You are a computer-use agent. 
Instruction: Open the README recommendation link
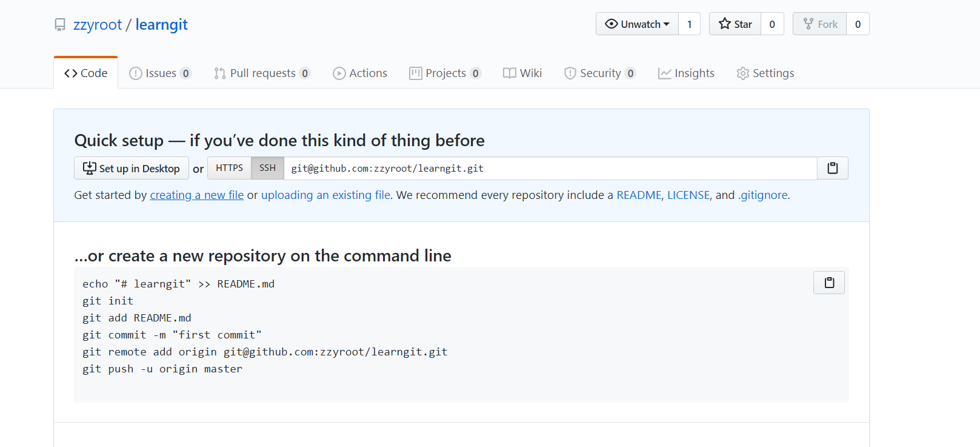pyautogui.click(x=639, y=195)
